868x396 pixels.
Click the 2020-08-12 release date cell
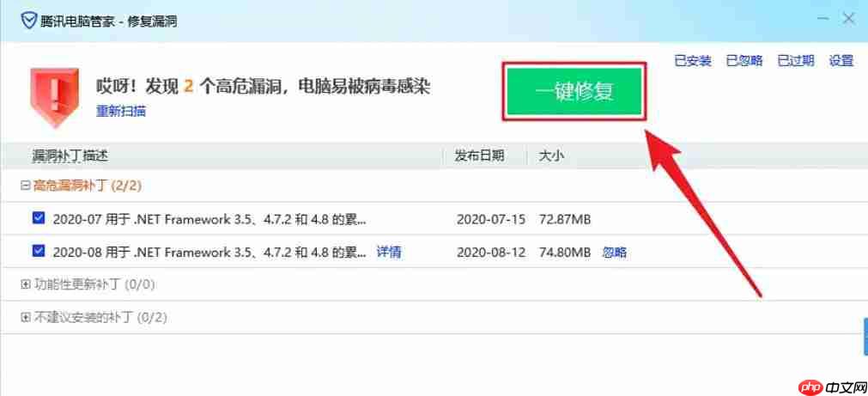pos(490,253)
